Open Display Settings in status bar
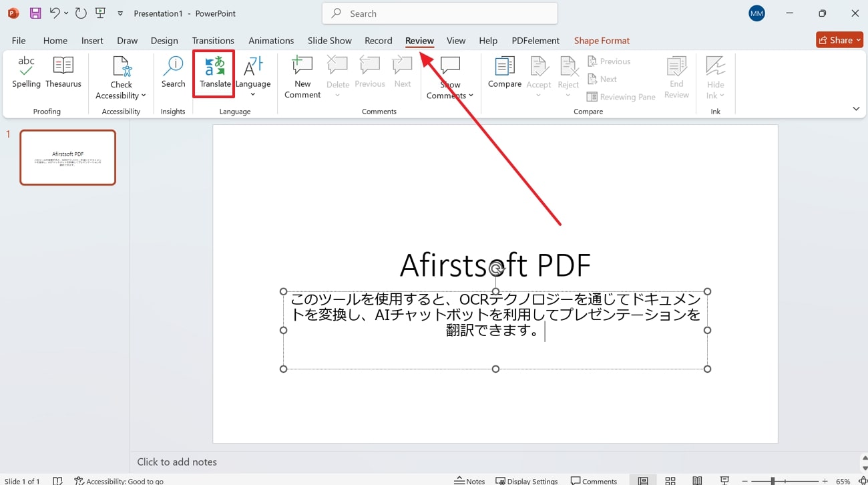 527,480
